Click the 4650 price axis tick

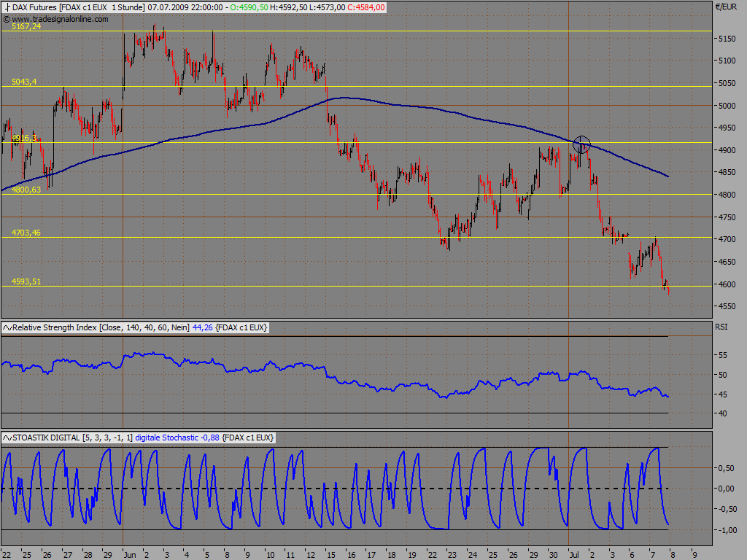[x=727, y=262]
